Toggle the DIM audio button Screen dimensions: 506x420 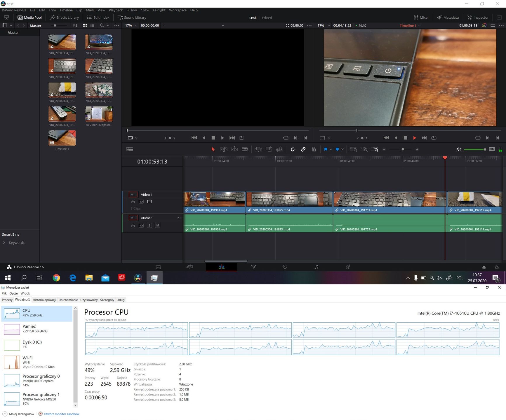pos(492,149)
